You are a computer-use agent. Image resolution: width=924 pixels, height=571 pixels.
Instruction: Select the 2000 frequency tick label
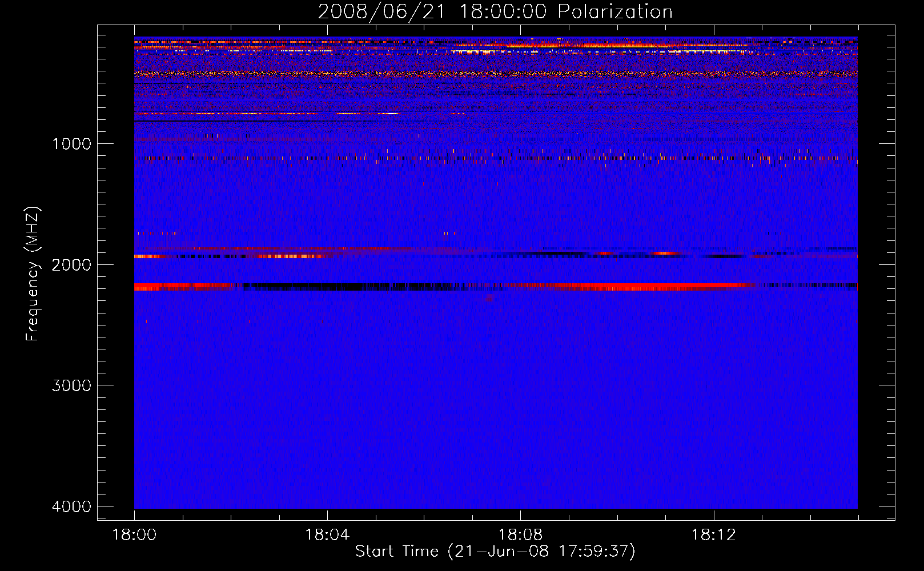pyautogui.click(x=71, y=264)
